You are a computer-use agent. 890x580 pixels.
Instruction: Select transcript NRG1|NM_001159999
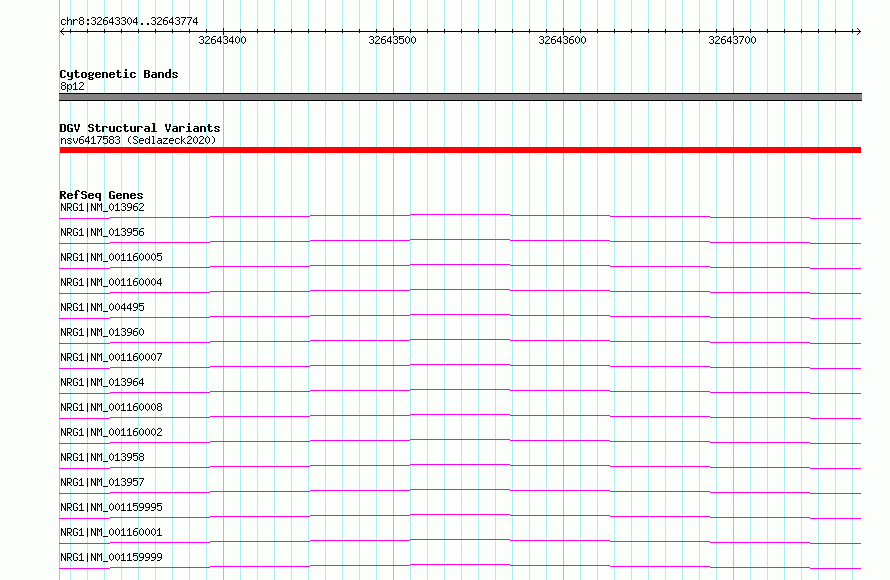tap(111, 557)
